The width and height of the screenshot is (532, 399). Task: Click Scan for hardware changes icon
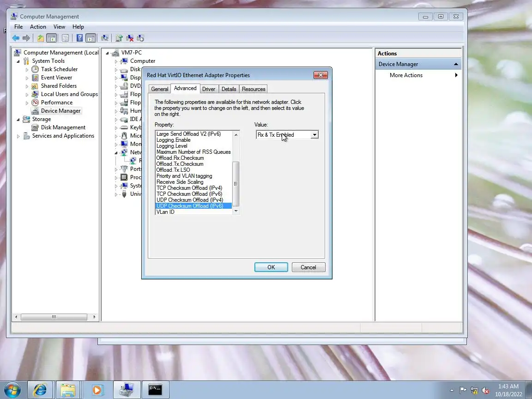(x=105, y=38)
